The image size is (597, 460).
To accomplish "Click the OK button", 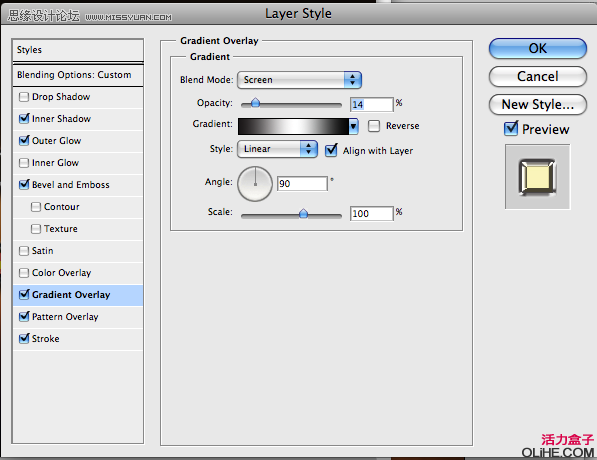I will click(538, 49).
